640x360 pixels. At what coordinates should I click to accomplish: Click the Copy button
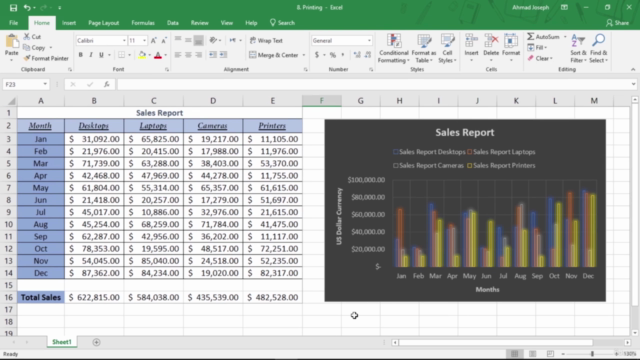(x=34, y=48)
